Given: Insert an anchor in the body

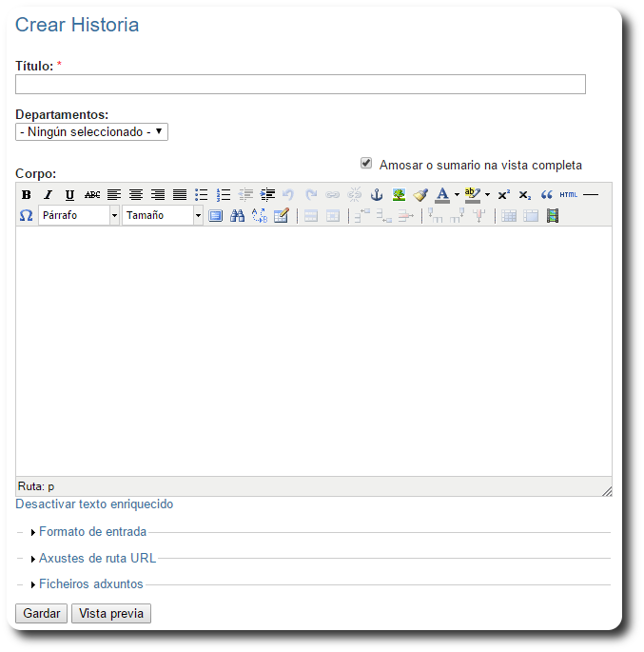Looking at the screenshot, I should 376,195.
